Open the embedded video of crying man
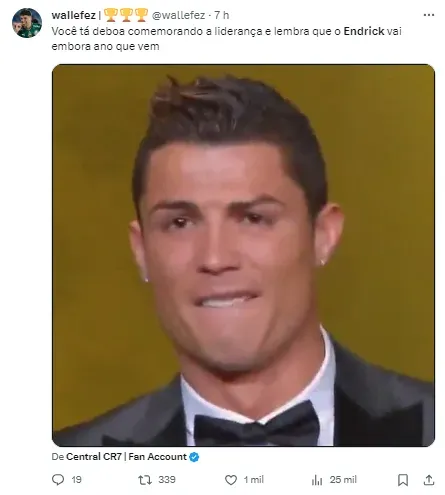445x495 pixels. click(x=243, y=255)
